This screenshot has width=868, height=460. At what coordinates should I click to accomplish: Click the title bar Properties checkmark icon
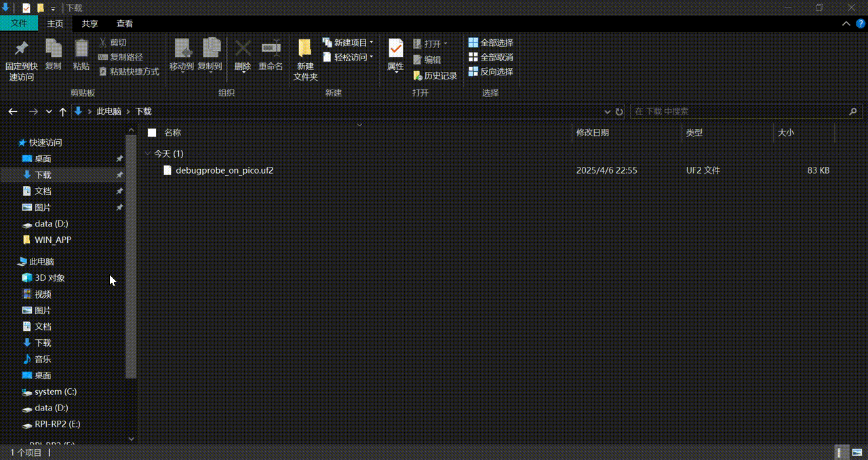coord(26,8)
